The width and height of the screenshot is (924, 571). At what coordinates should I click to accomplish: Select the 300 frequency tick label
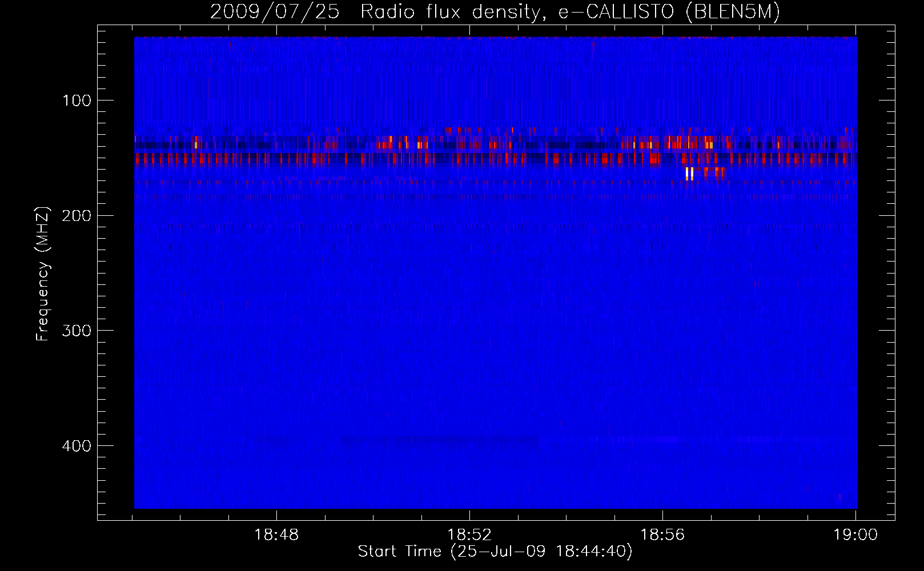pyautogui.click(x=77, y=331)
